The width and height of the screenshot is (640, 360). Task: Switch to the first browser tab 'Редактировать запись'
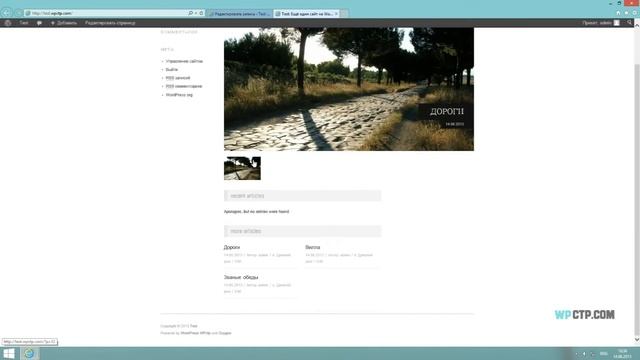pyautogui.click(x=239, y=13)
